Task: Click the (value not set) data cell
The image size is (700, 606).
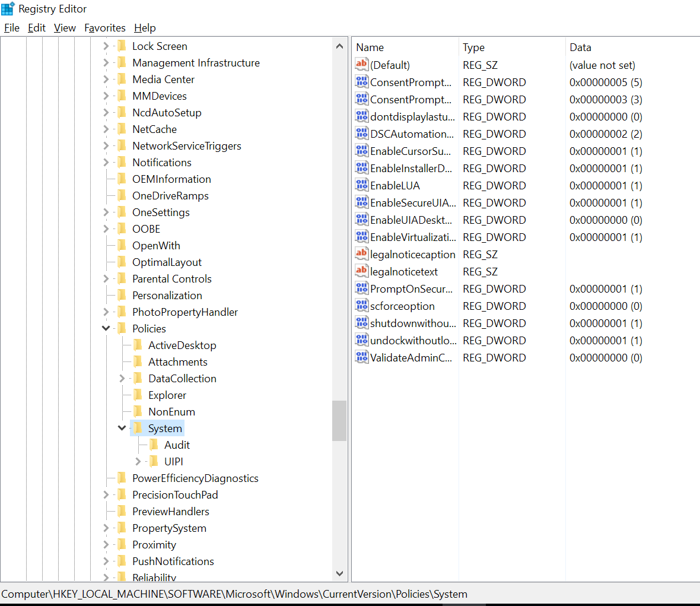Action: coord(602,65)
